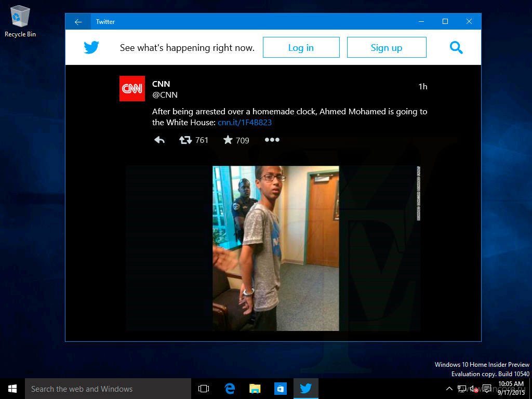Screen dimensions: 532x399
Task: Click the 709 favorites count
Action: (x=243, y=140)
